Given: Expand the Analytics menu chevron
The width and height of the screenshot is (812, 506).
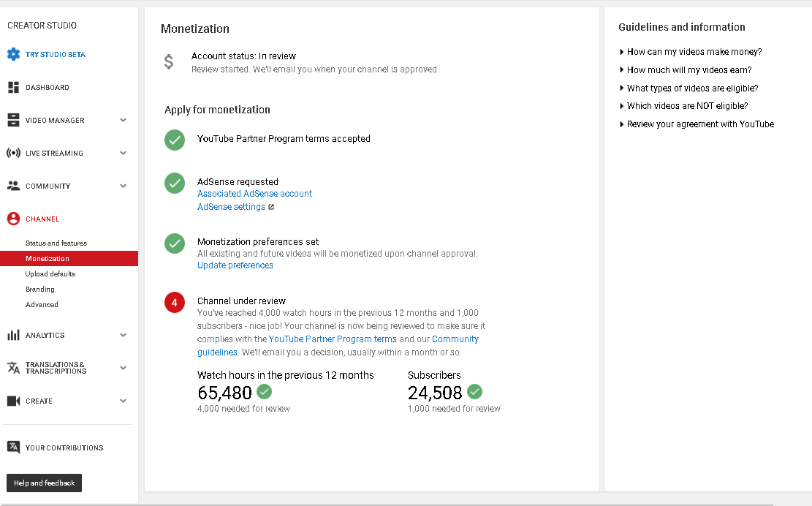Looking at the screenshot, I should [x=124, y=335].
